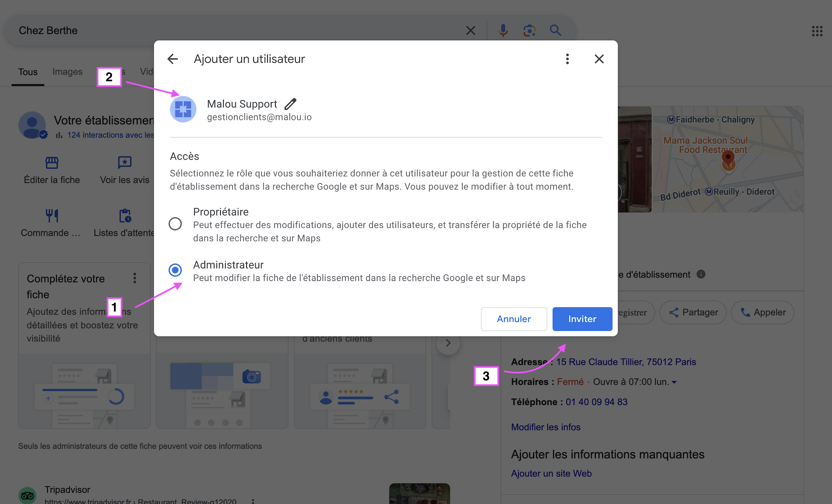Click the Éditer la fiche shop icon
The width and height of the screenshot is (832, 504).
click(x=52, y=163)
